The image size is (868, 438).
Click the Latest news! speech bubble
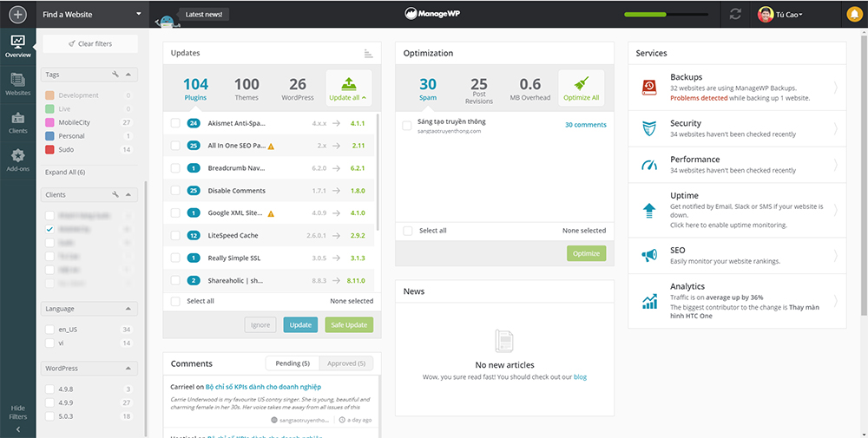pos(204,15)
